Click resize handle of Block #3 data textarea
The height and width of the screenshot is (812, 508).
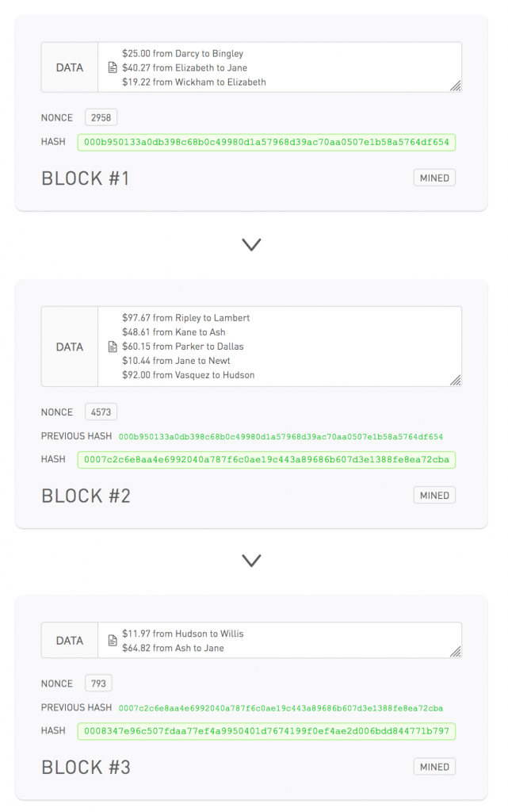coord(456,652)
